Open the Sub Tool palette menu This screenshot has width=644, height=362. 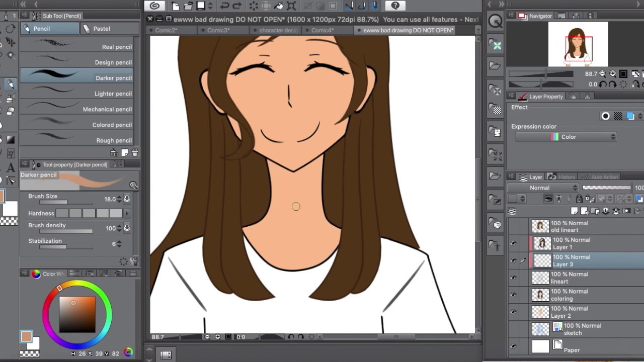pos(25,16)
